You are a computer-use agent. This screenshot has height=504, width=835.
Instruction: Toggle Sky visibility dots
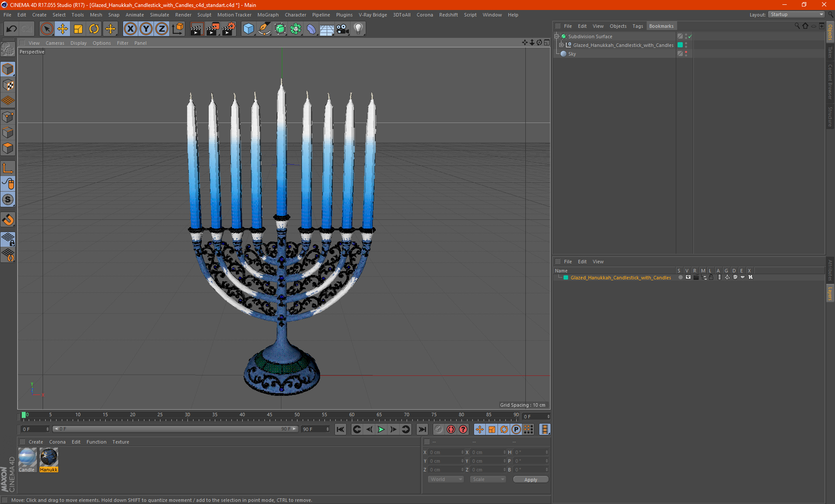686,54
